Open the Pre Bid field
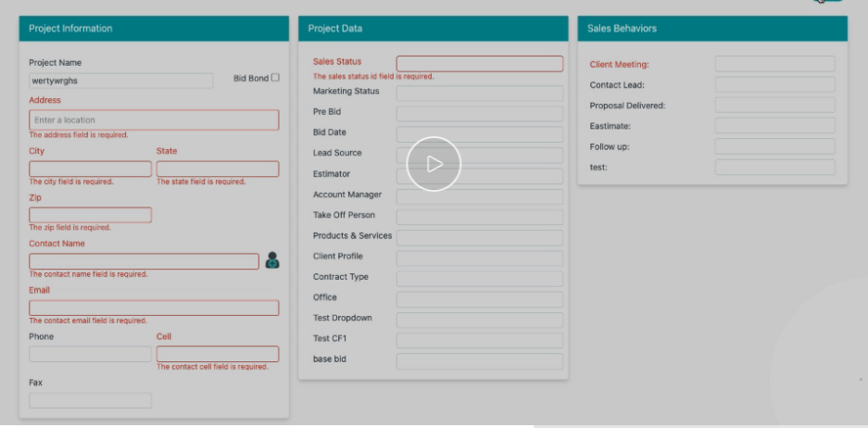Image resolution: width=868 pixels, height=428 pixels. pyautogui.click(x=480, y=114)
